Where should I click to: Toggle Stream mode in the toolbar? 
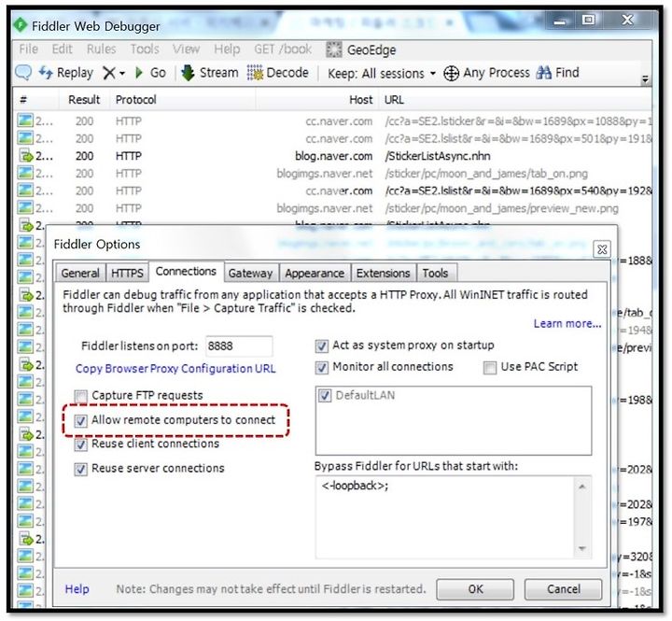[x=210, y=73]
